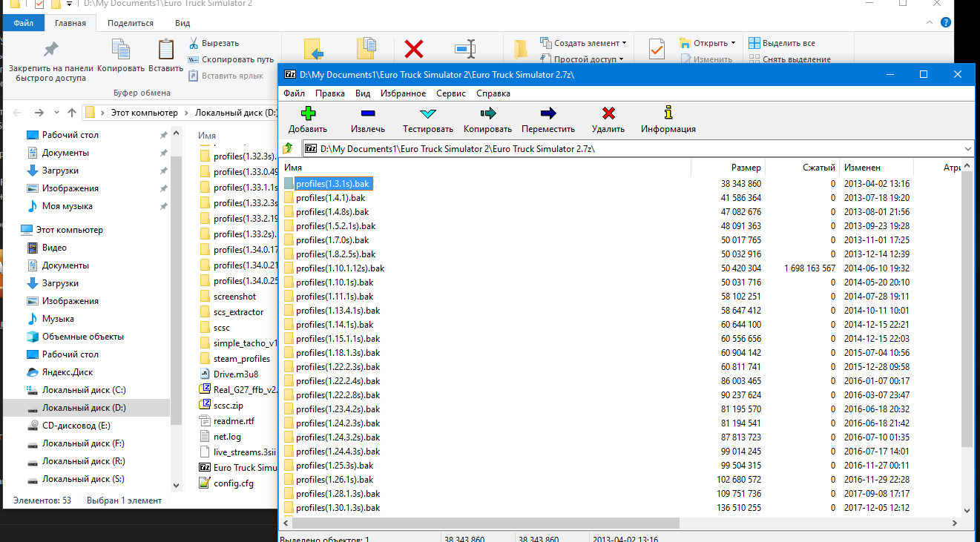980x542 pixels.
Task: Open the Избранное menu in 7-Zip
Action: coord(403,93)
